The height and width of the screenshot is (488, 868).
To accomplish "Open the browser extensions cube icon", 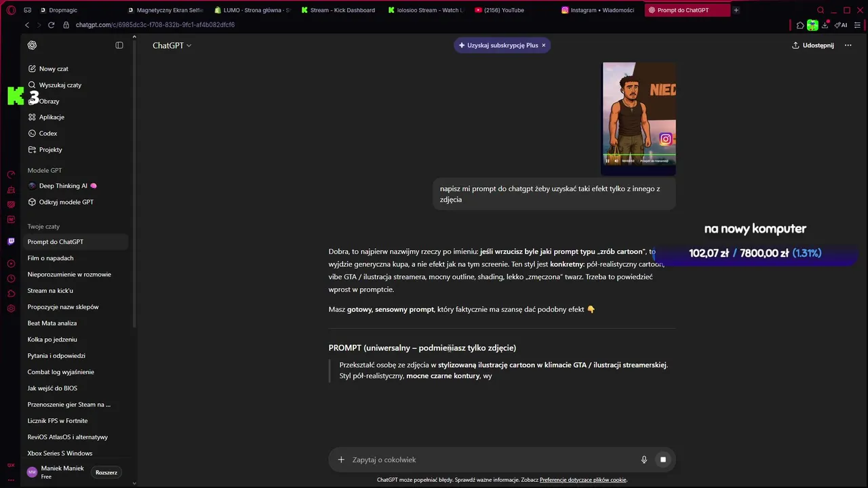I will click(800, 25).
